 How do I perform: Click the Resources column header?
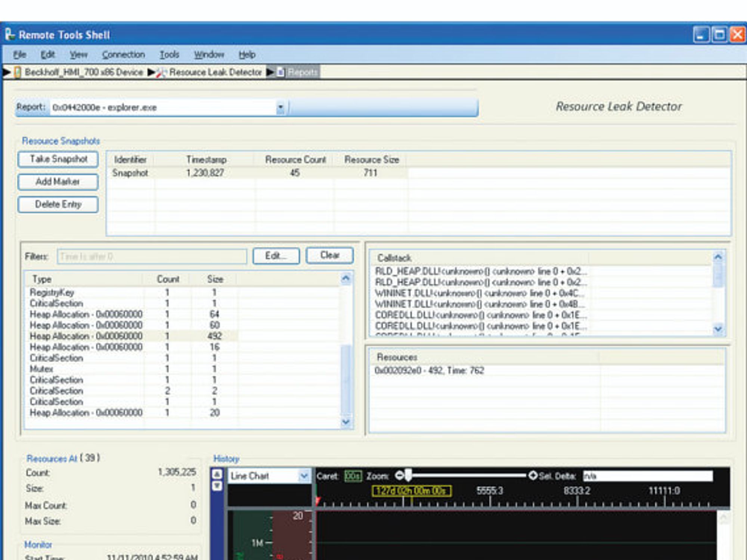(485, 357)
